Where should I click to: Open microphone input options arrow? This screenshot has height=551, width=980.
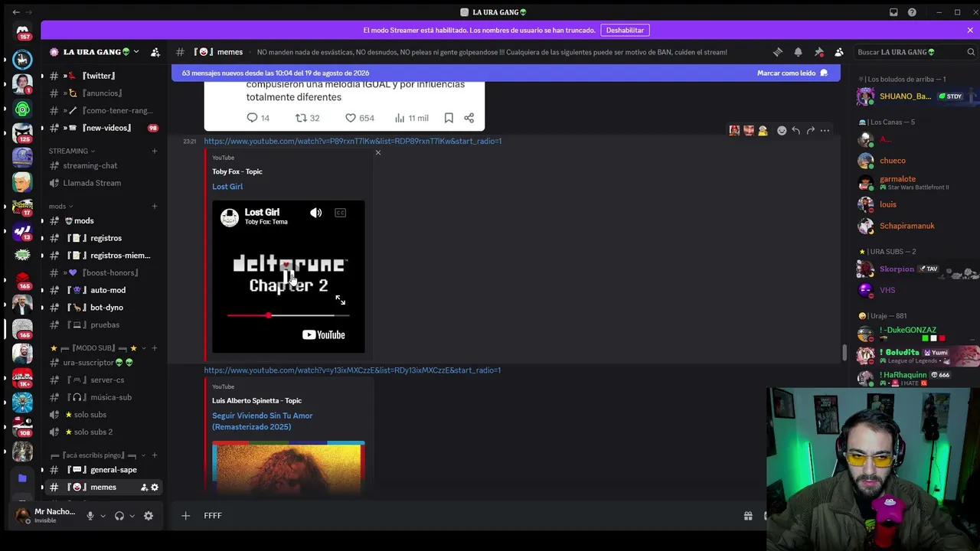coord(103,516)
